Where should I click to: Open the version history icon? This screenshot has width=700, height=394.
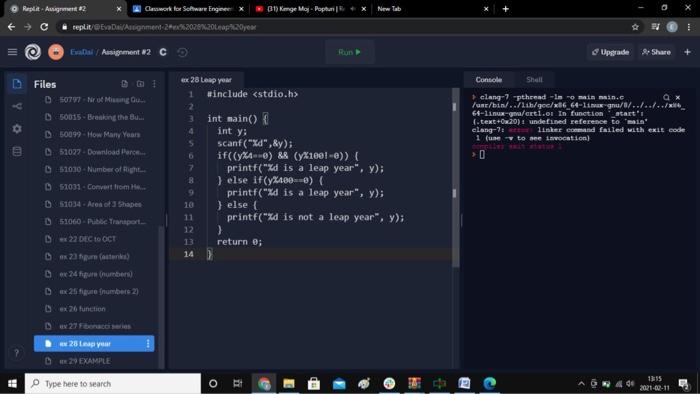[182, 52]
